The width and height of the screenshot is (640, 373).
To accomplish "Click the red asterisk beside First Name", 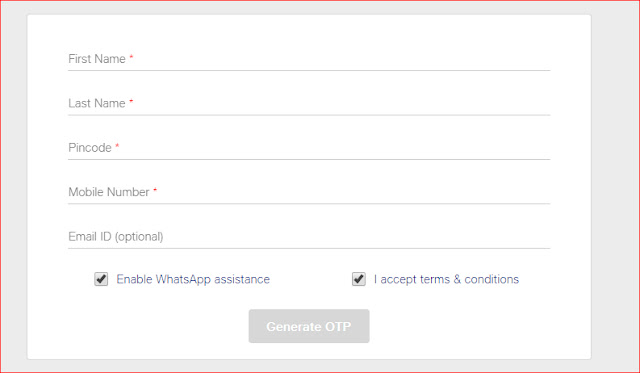I will [x=131, y=56].
